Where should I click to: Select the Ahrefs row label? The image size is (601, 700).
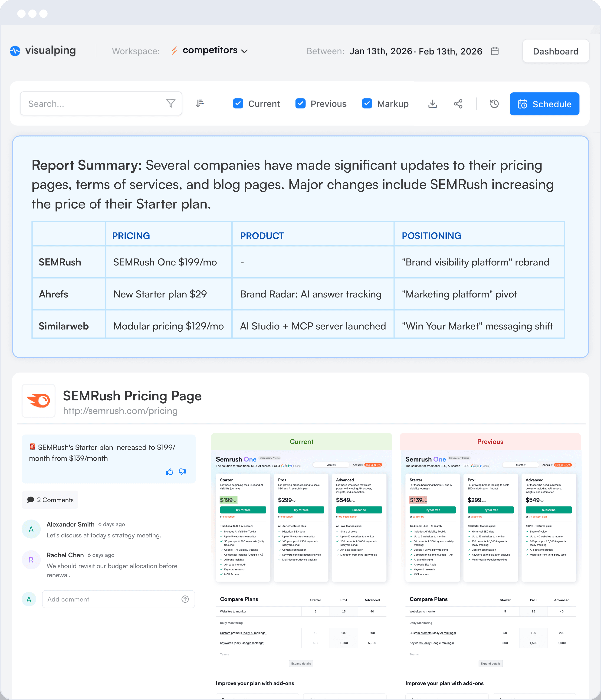(x=53, y=294)
